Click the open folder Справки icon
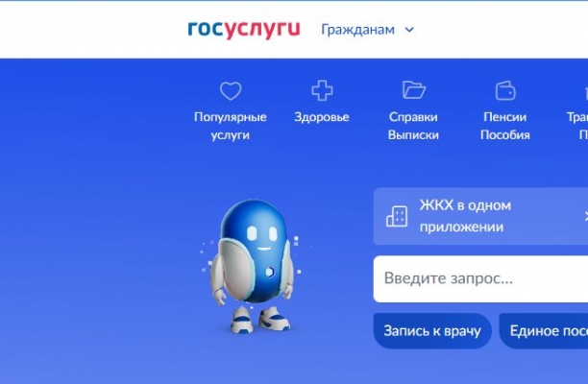Image resolution: width=588 pixels, height=384 pixels. 414,90
